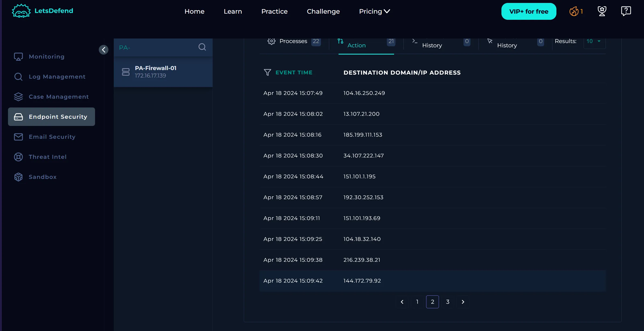Click the help question mark icon
644x331 pixels.
point(626,11)
